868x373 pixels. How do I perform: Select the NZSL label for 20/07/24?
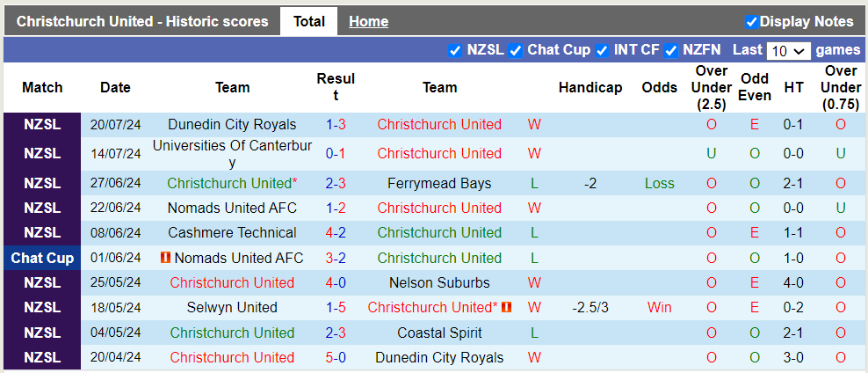coord(42,124)
